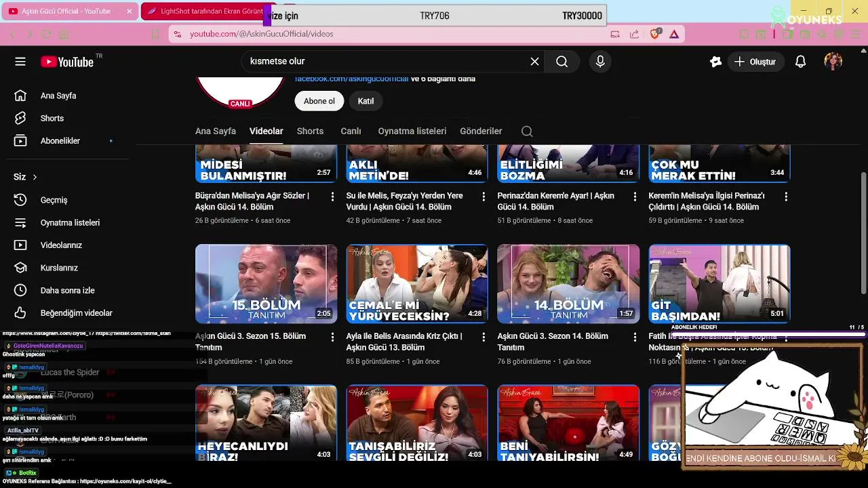This screenshot has height=488, width=868.
Task: Click the Brave shields lion icon
Action: tap(654, 34)
